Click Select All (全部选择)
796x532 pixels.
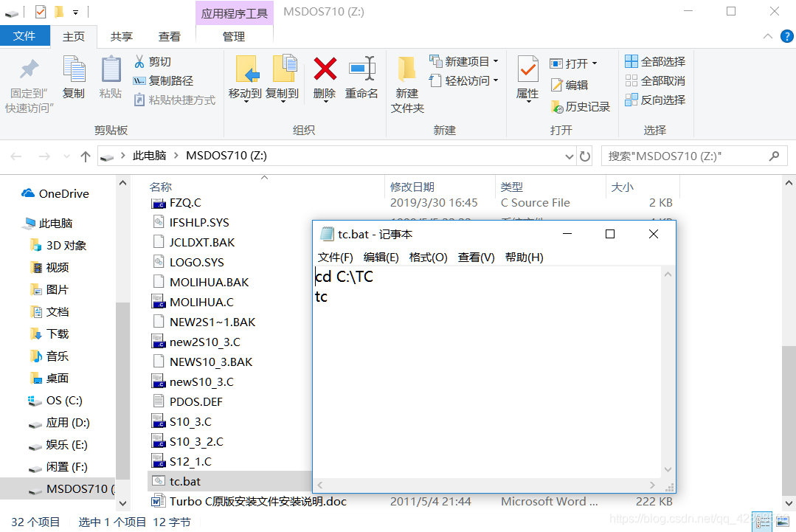pos(655,61)
